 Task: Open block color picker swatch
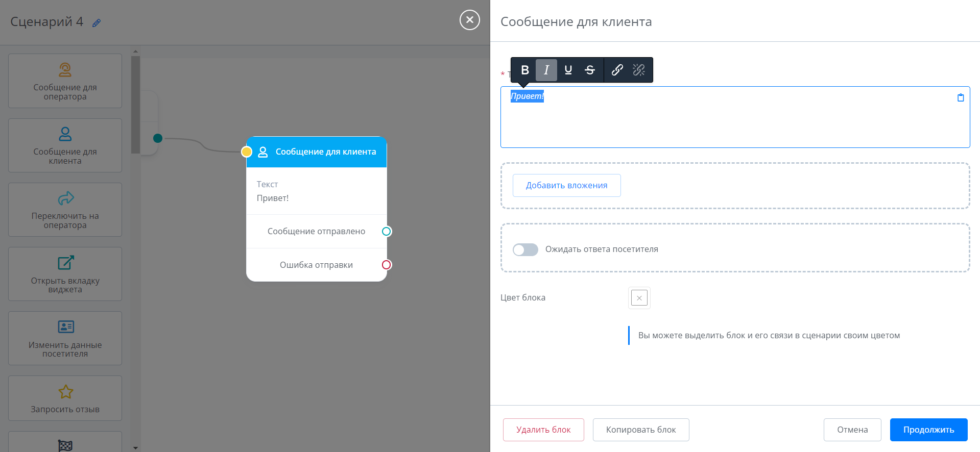[639, 298]
